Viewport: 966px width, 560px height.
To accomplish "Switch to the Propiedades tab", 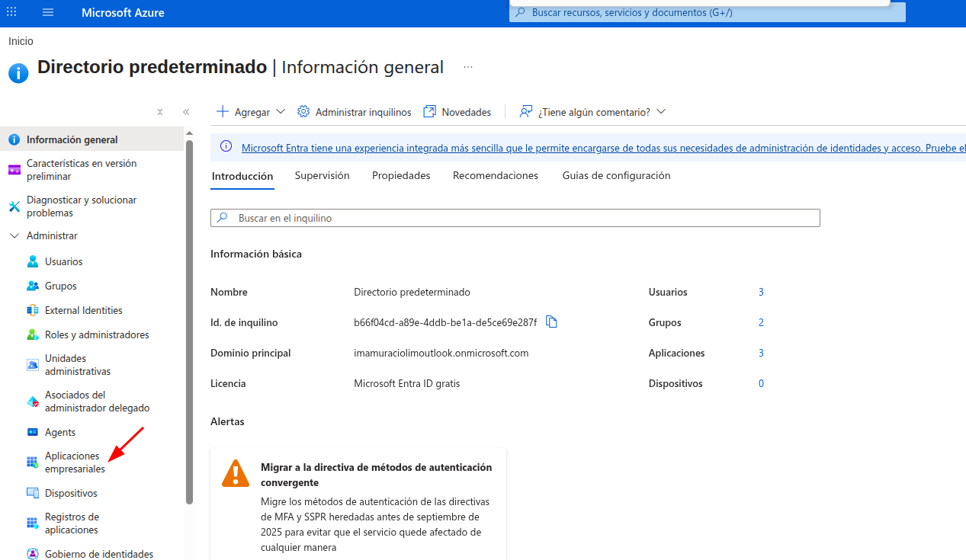I will (401, 175).
